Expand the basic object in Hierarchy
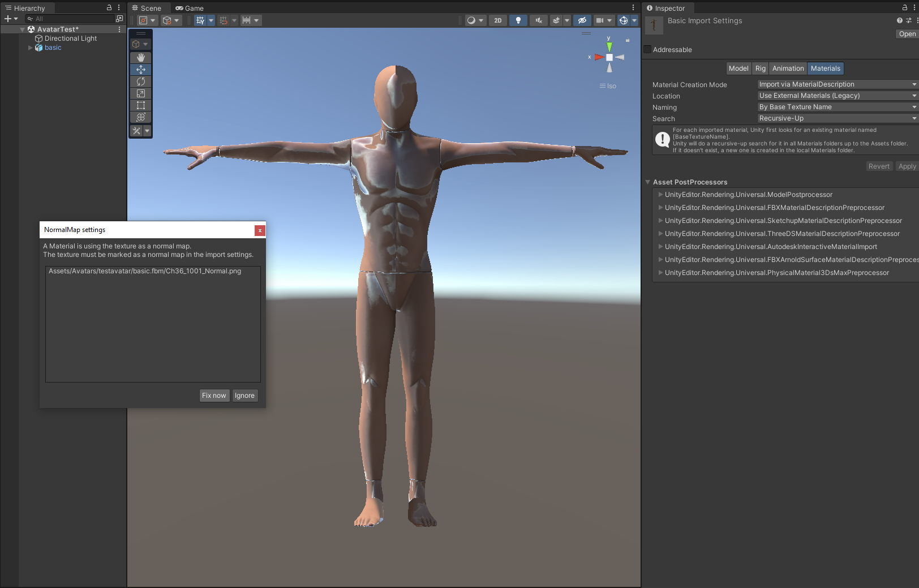 (30, 48)
